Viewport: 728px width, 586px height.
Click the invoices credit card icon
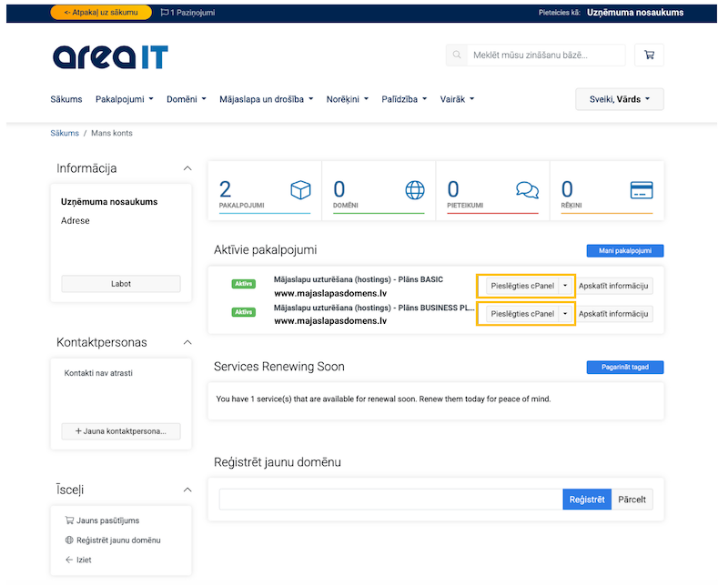click(x=642, y=190)
